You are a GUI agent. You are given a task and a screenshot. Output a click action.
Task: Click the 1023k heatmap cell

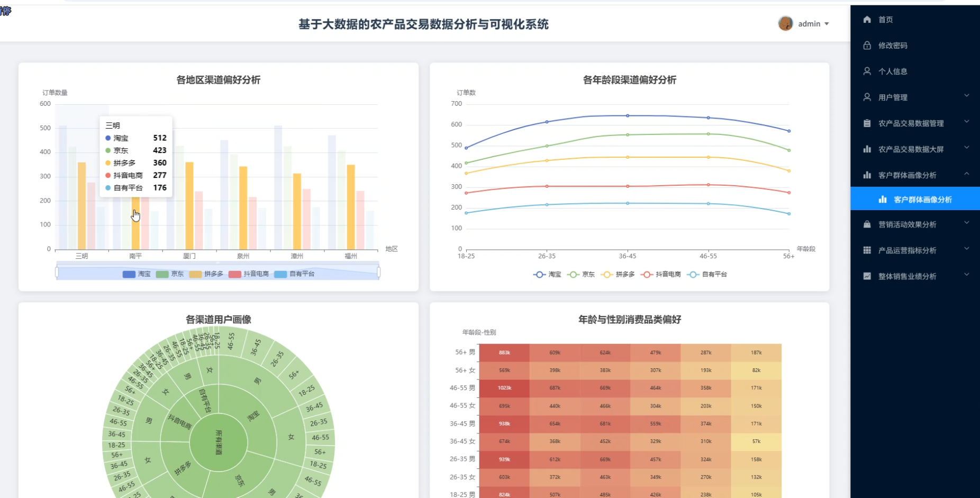(x=504, y=388)
